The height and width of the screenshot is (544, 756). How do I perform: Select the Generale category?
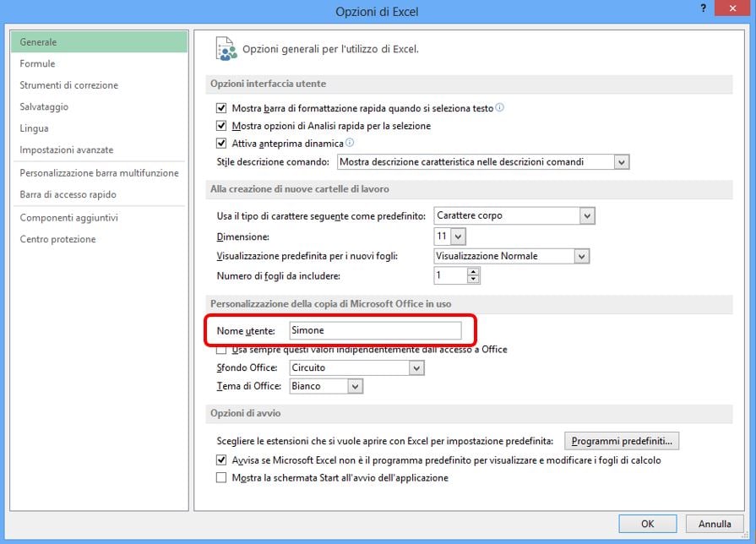[100, 42]
